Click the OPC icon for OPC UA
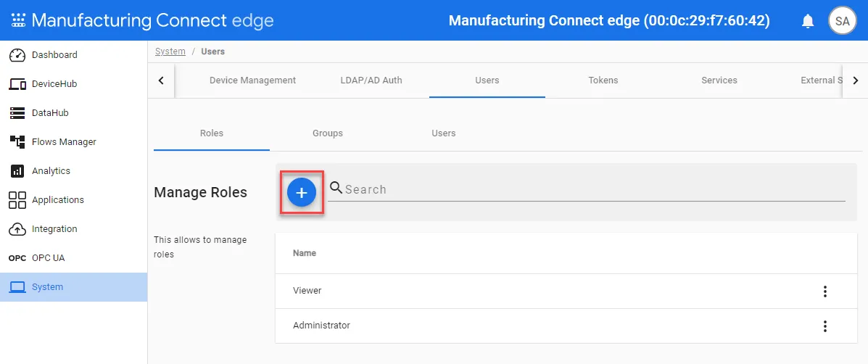Image resolution: width=868 pixels, height=364 pixels. click(17, 258)
